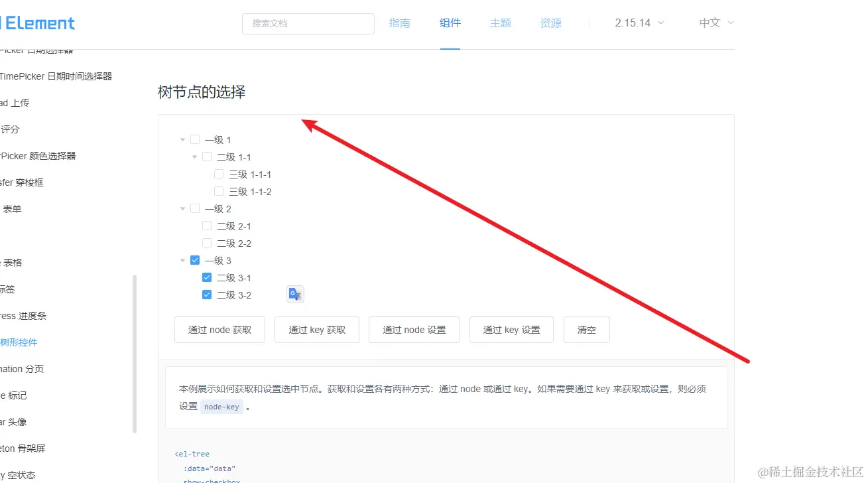Open the 评分 sidebar item
This screenshot has height=483, width=868.
coord(10,129)
